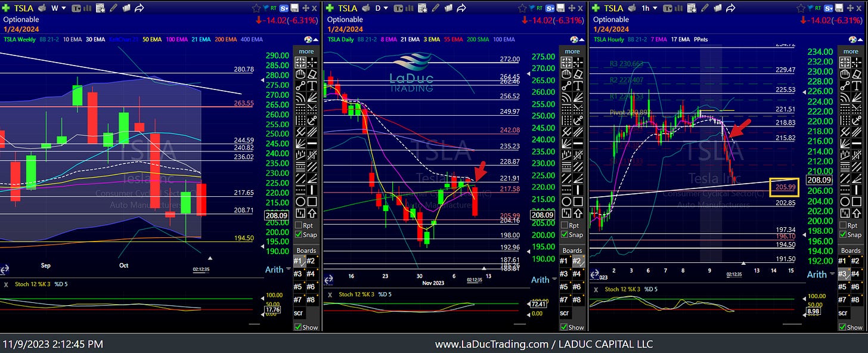
Task: Switch to board #3 on weekly chart
Action: (x=300, y=273)
